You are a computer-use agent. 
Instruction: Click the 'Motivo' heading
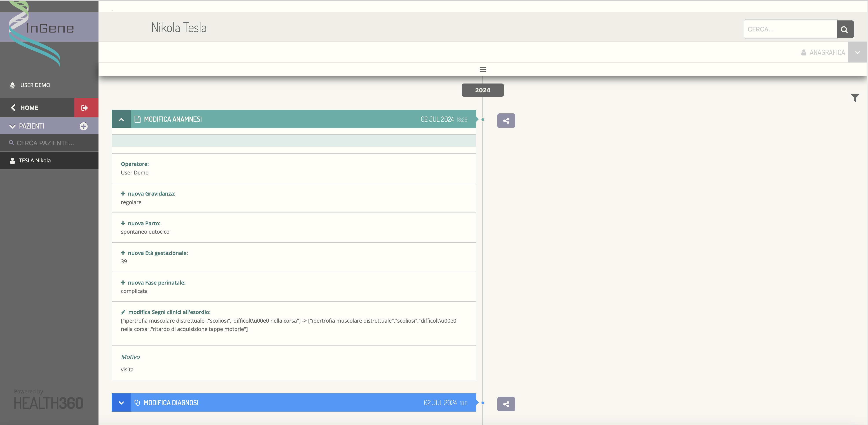[x=130, y=357]
